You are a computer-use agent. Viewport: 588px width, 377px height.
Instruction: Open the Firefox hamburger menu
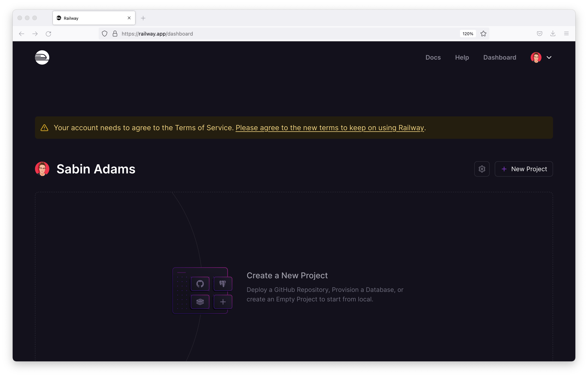pyautogui.click(x=566, y=34)
